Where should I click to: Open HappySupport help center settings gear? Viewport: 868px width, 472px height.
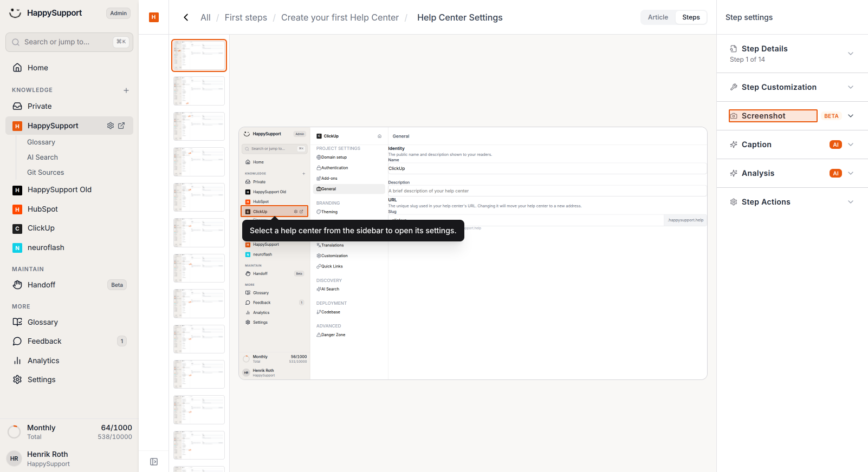(111, 126)
